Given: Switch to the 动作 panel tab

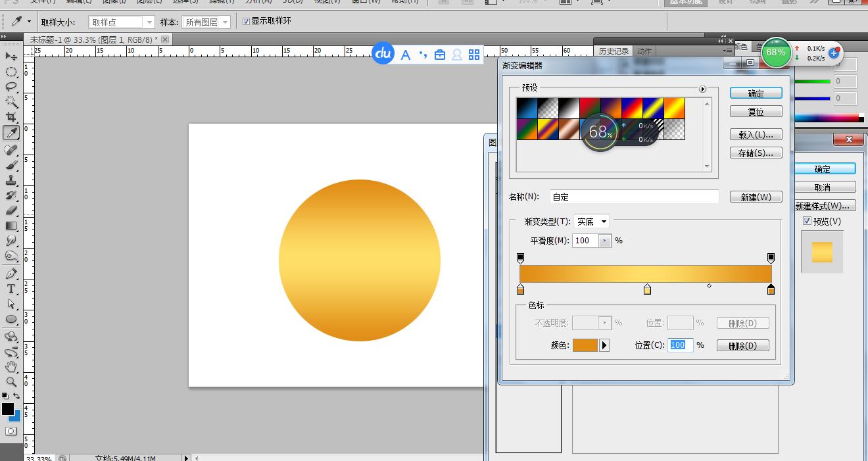Looking at the screenshot, I should point(643,51).
